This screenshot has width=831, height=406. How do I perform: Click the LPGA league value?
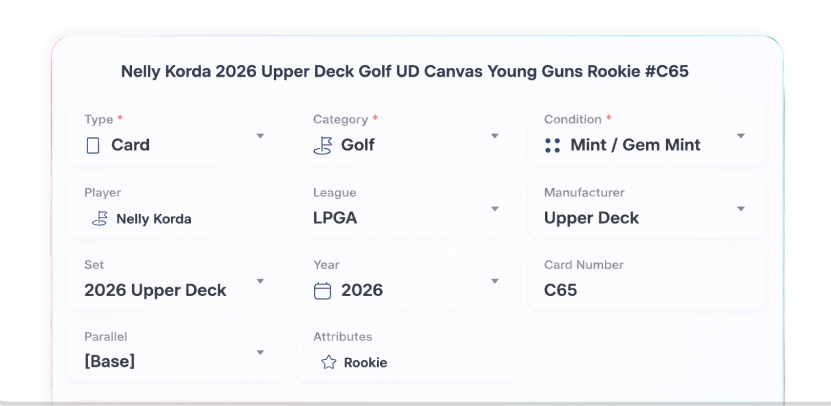(x=335, y=218)
